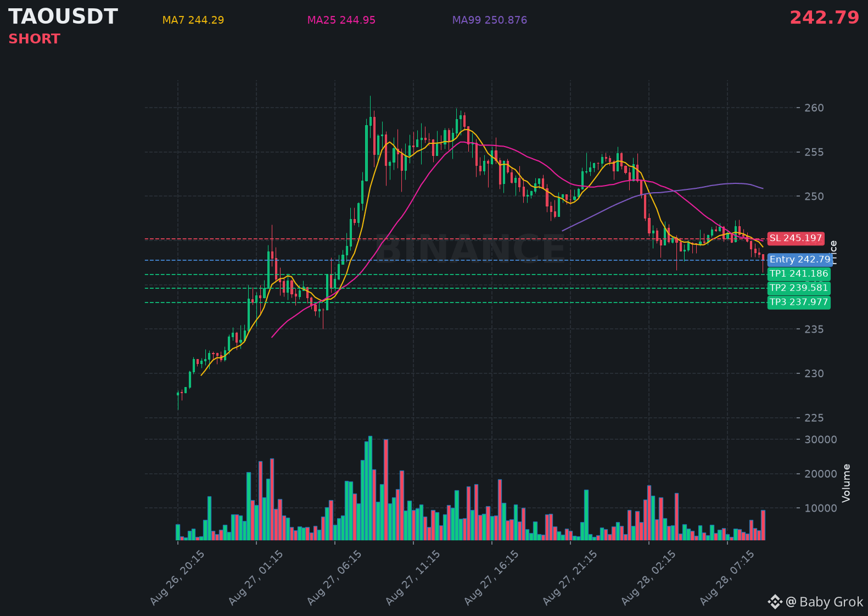Click the Aug 27, 11:15 time label

coord(413,578)
